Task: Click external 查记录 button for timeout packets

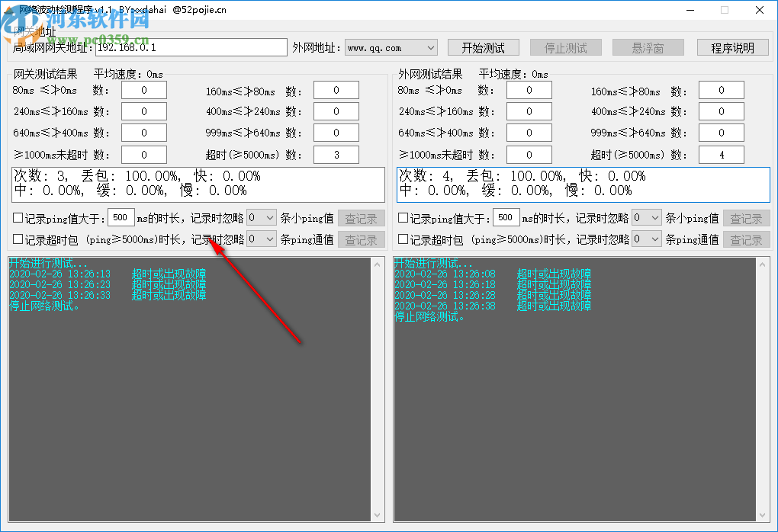Action: click(746, 240)
